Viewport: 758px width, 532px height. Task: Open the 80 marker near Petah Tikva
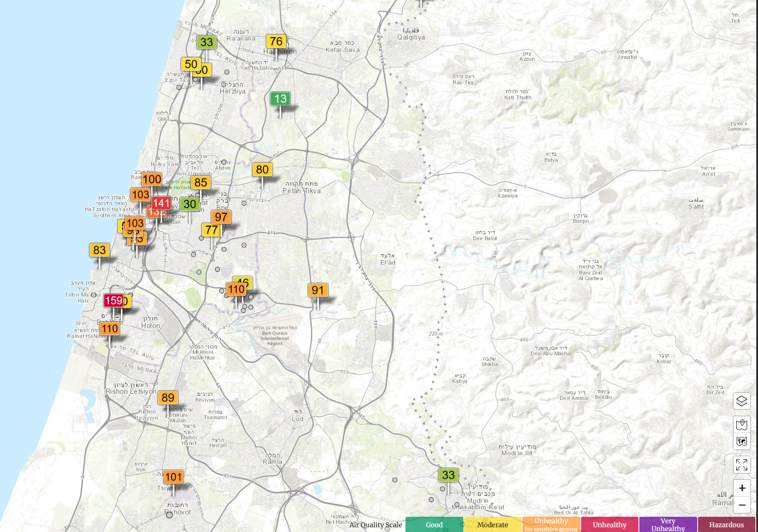click(262, 170)
